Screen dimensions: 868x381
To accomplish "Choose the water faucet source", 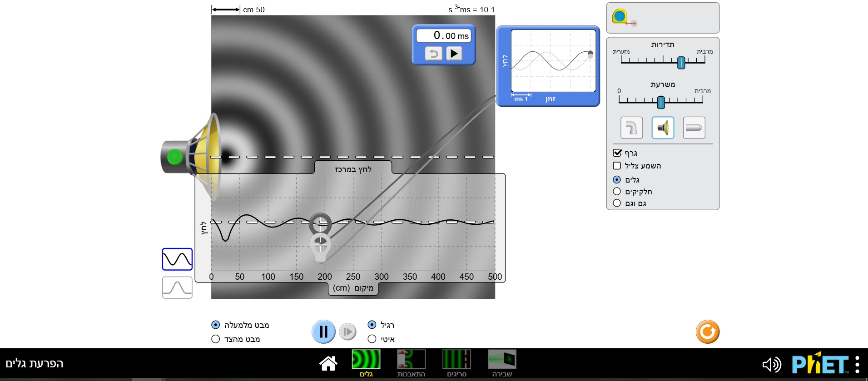I will tap(631, 128).
